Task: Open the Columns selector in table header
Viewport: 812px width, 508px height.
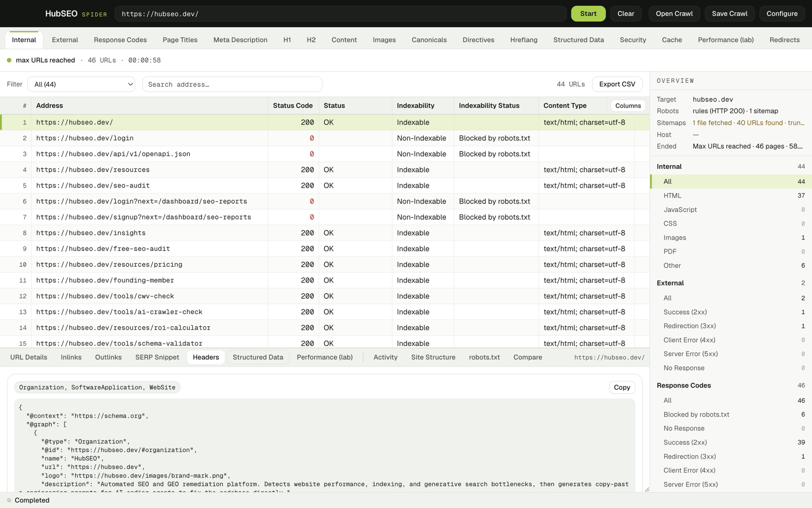Action: point(628,106)
